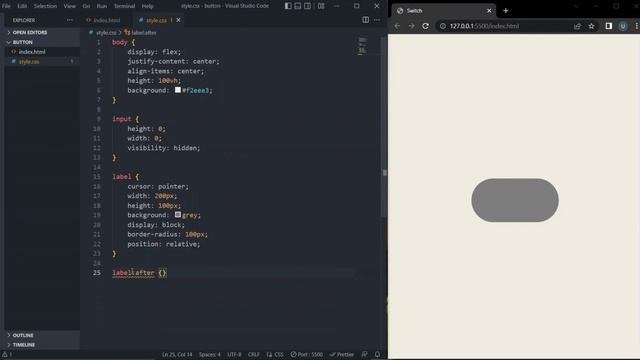This screenshot has width=640, height=360.
Task: Go forward in the browser window
Action: [411, 26]
